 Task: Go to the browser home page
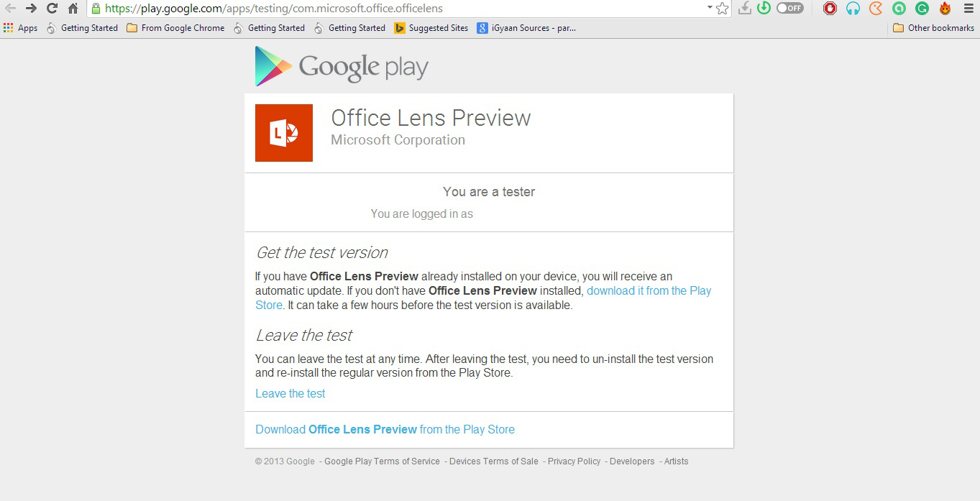coord(73,9)
